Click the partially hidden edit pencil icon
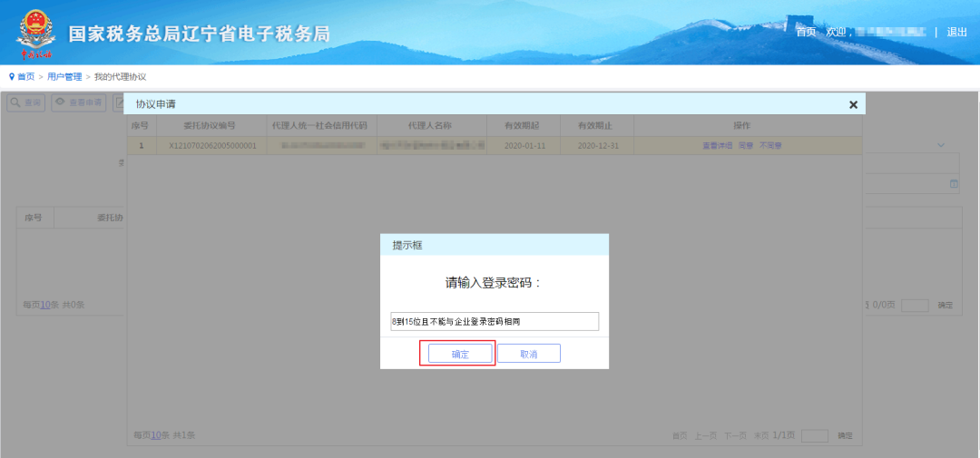980x458 pixels. (x=118, y=102)
